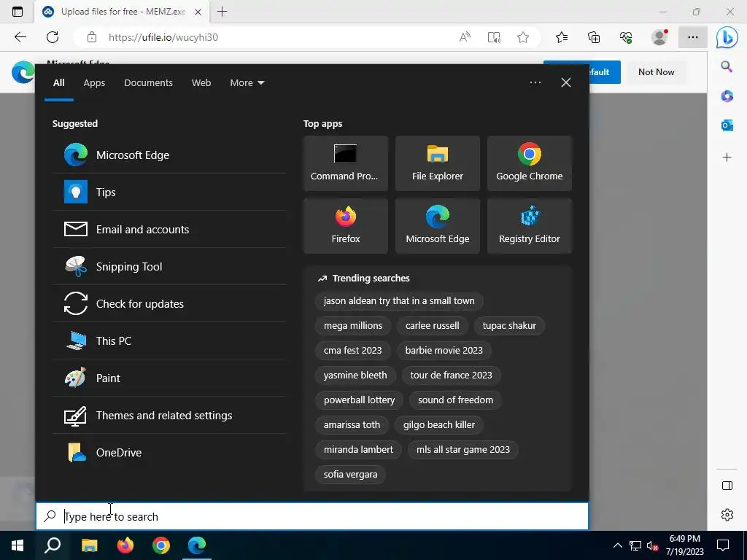The width and height of the screenshot is (747, 560).
Task: Open File Explorer top app tile
Action: [x=438, y=163]
